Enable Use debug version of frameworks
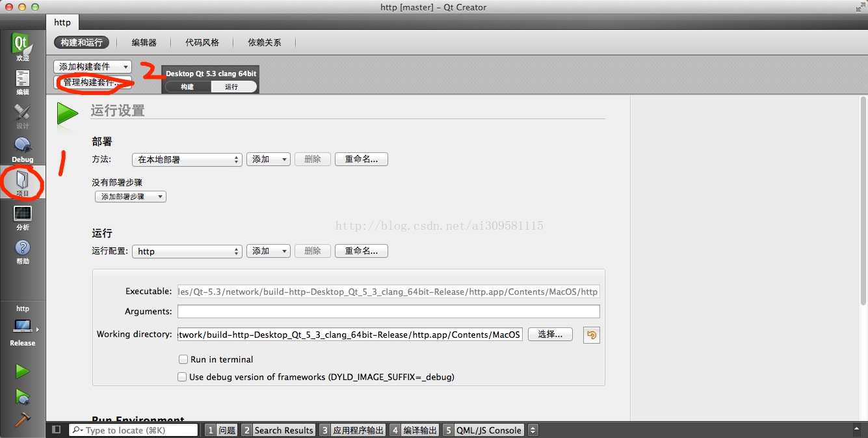 183,377
